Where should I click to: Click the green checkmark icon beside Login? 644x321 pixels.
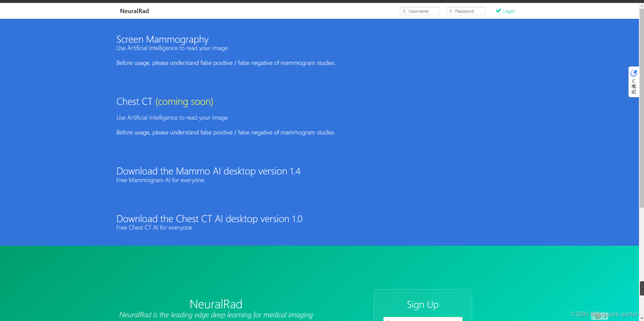click(498, 11)
